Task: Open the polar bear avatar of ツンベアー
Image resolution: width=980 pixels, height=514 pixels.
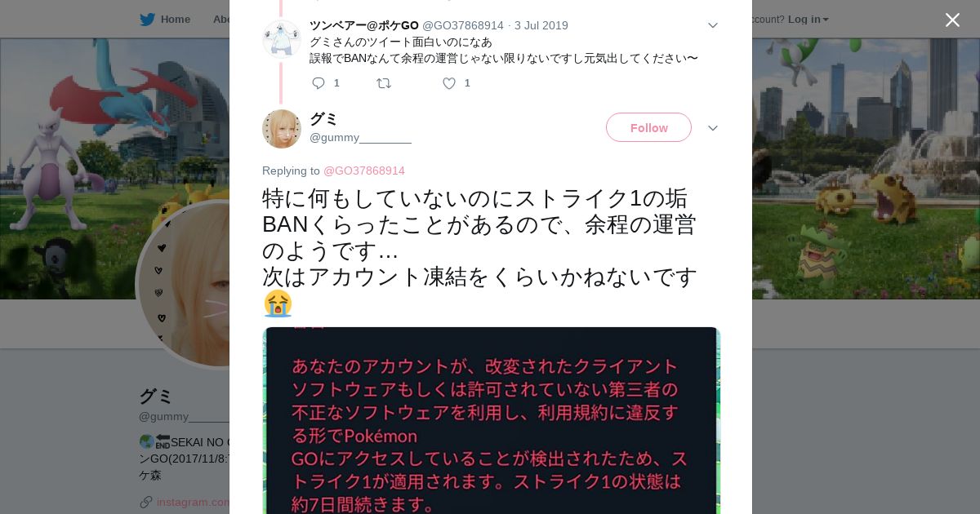Action: (282, 38)
